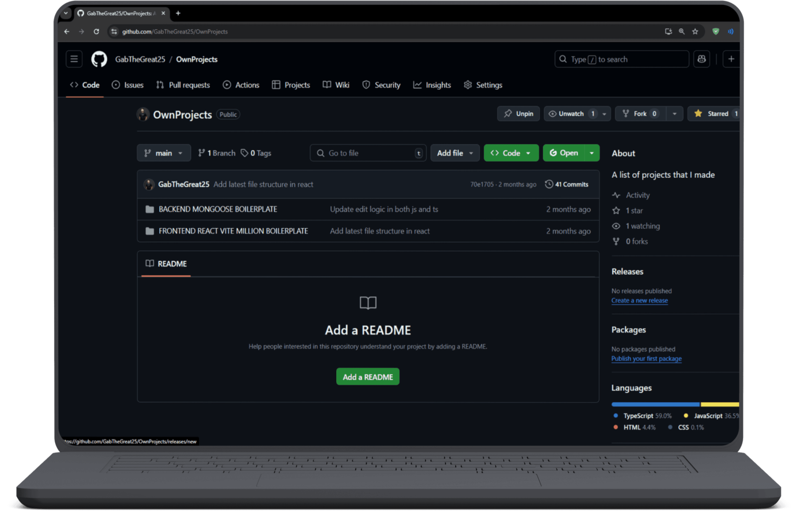This screenshot has width=798, height=532.
Task: Open the blue sound-wave extension icon
Action: [x=730, y=32]
